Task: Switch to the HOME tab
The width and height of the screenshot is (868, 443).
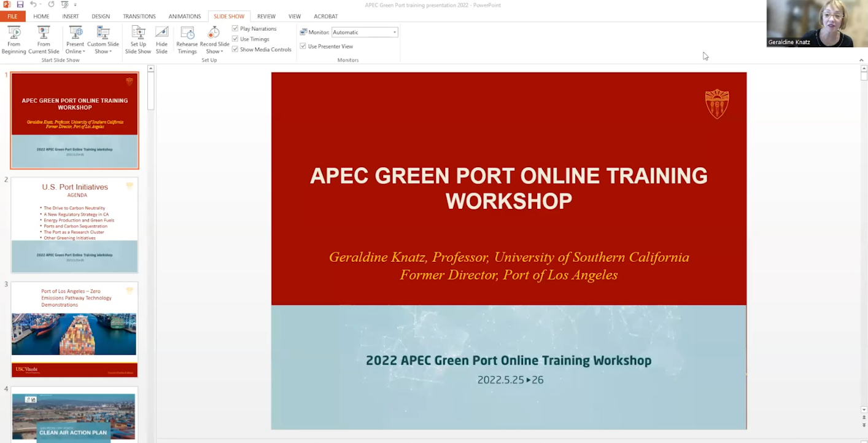Action: [x=41, y=17]
